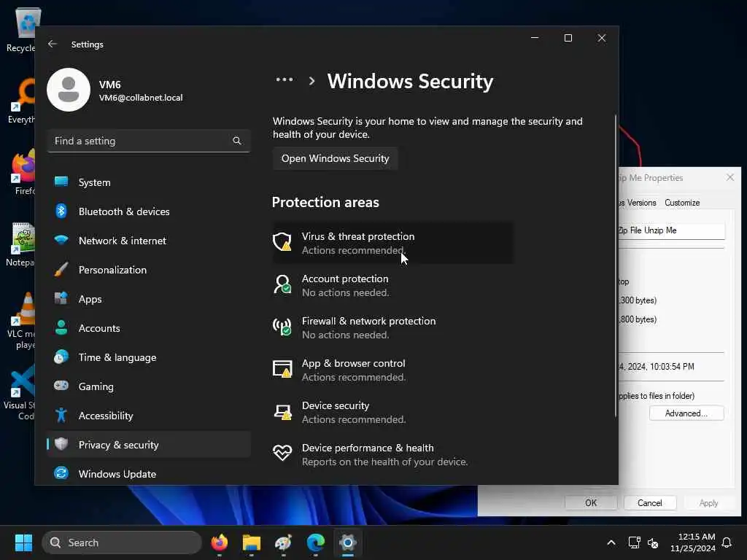Go to Bluetooth & devices settings
Viewport: 747px width, 560px height.
pos(149,211)
